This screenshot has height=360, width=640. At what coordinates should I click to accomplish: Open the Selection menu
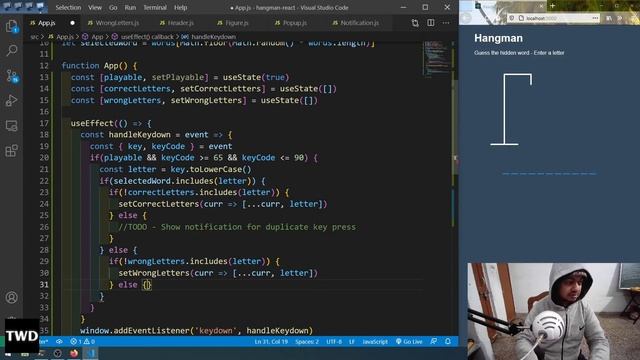click(68, 7)
